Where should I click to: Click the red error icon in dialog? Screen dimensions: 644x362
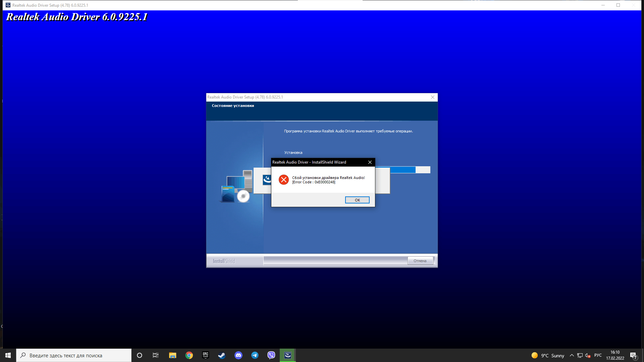point(284,180)
